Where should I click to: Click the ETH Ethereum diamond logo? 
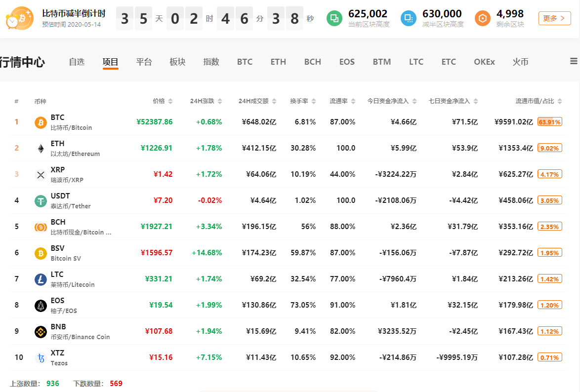(41, 148)
